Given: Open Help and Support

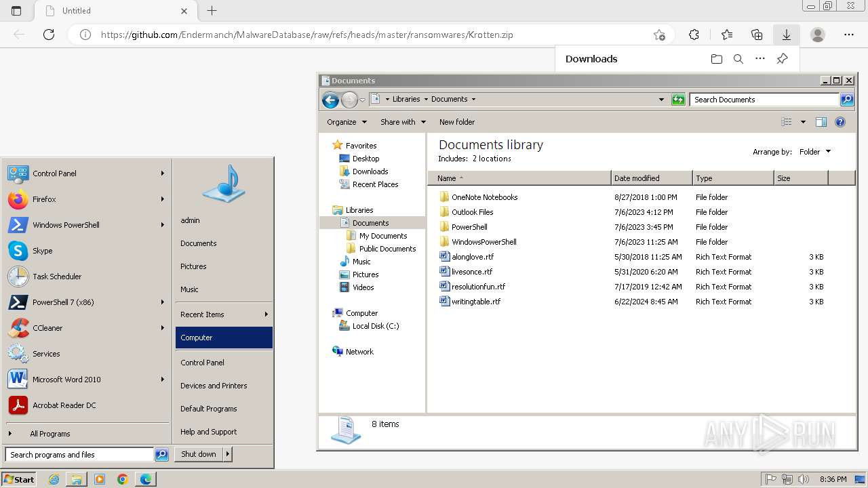Looking at the screenshot, I should coord(224,432).
